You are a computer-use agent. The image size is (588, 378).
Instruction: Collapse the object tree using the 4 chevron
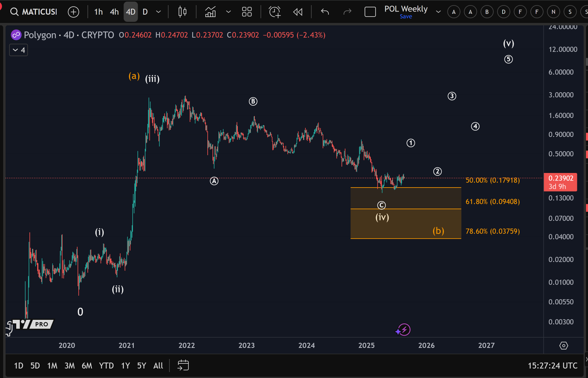pos(18,50)
